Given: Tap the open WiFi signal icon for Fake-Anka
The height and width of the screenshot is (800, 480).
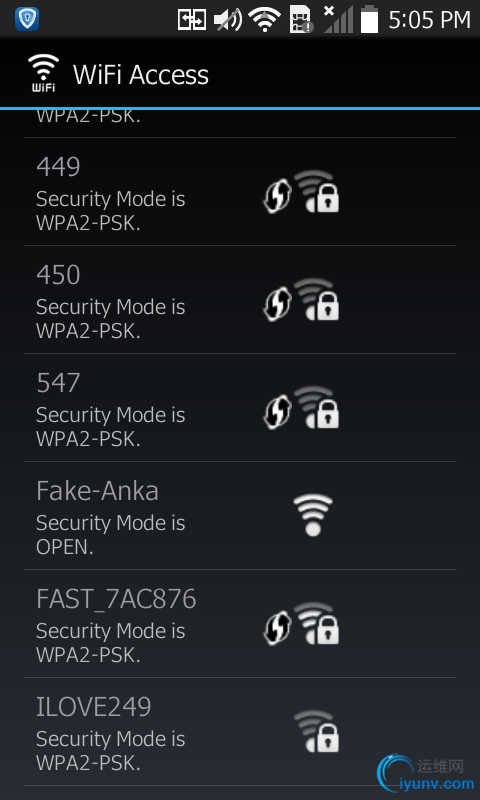Looking at the screenshot, I should pyautogui.click(x=313, y=515).
